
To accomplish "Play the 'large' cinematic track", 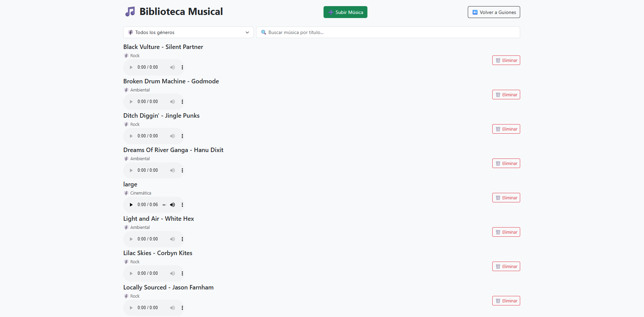I will point(131,205).
